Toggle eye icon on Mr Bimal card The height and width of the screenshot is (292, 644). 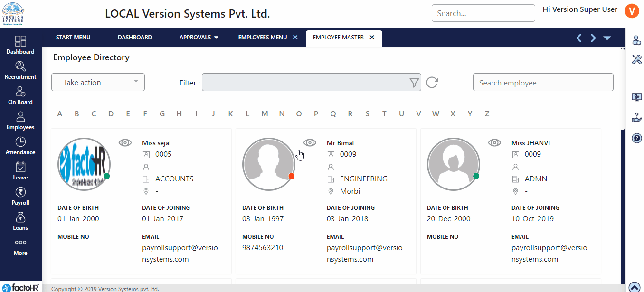(310, 142)
